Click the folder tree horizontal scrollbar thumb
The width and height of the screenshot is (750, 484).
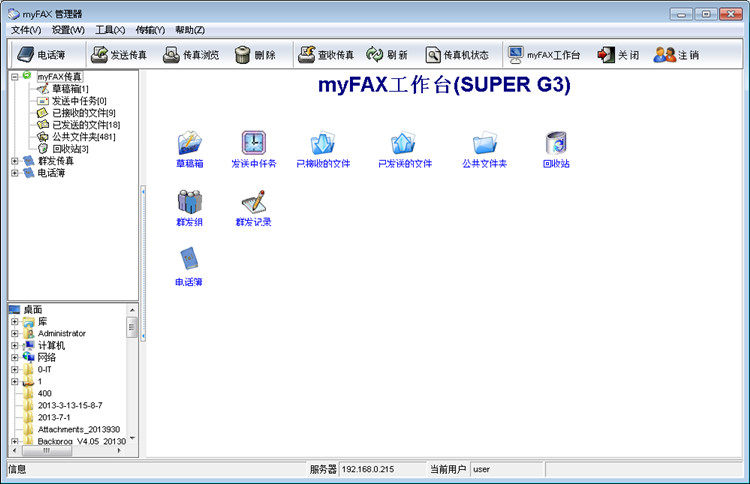pyautogui.click(x=47, y=451)
